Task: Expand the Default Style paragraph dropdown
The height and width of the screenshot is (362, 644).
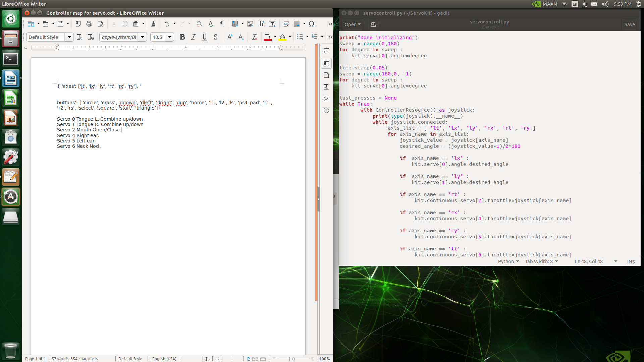Action: (69, 37)
